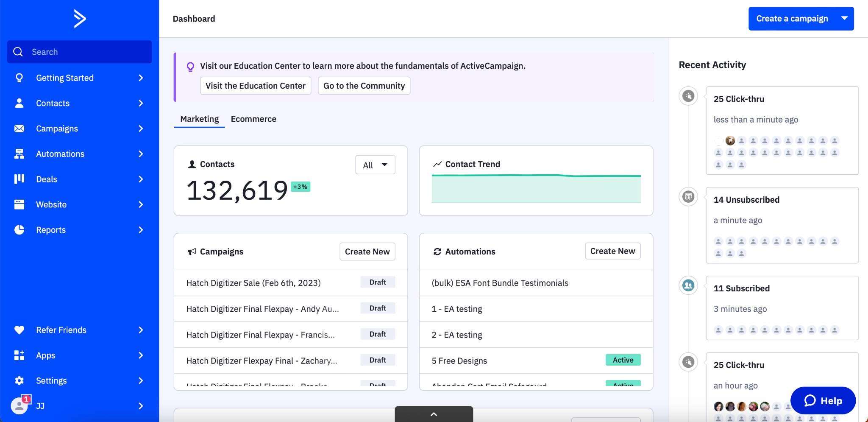Click the search magnifier icon
This screenshot has width=868, height=422.
click(18, 52)
